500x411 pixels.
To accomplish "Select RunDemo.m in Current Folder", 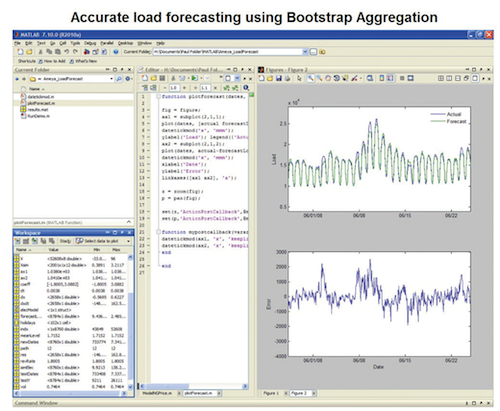I will (38, 116).
